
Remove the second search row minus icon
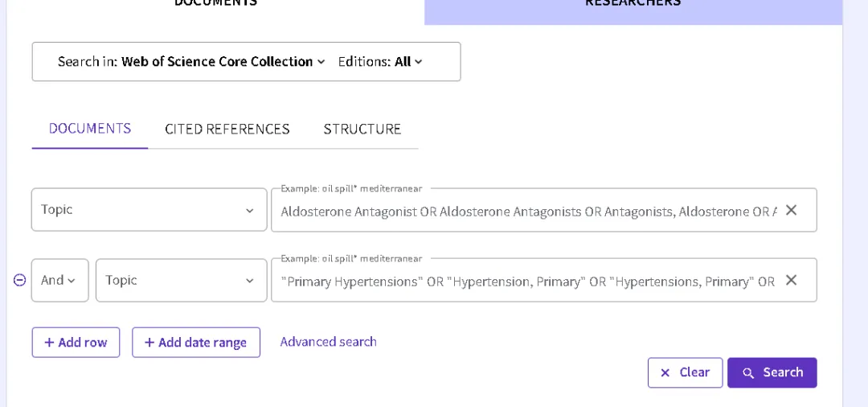click(19, 280)
